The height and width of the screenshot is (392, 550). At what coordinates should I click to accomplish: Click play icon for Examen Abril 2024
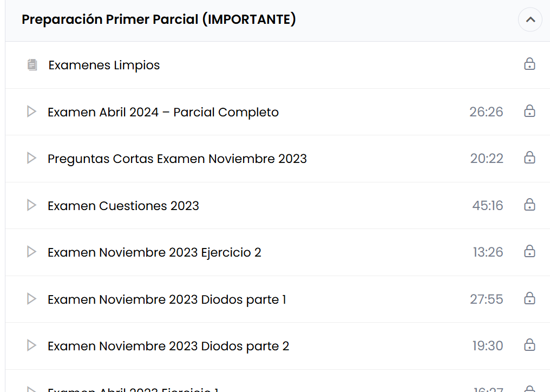tap(31, 112)
